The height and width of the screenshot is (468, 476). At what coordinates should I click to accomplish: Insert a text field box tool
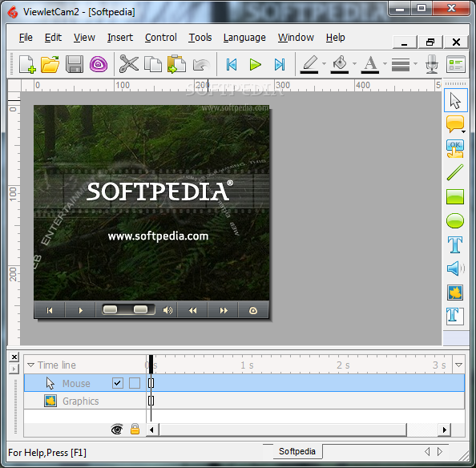tap(455, 316)
